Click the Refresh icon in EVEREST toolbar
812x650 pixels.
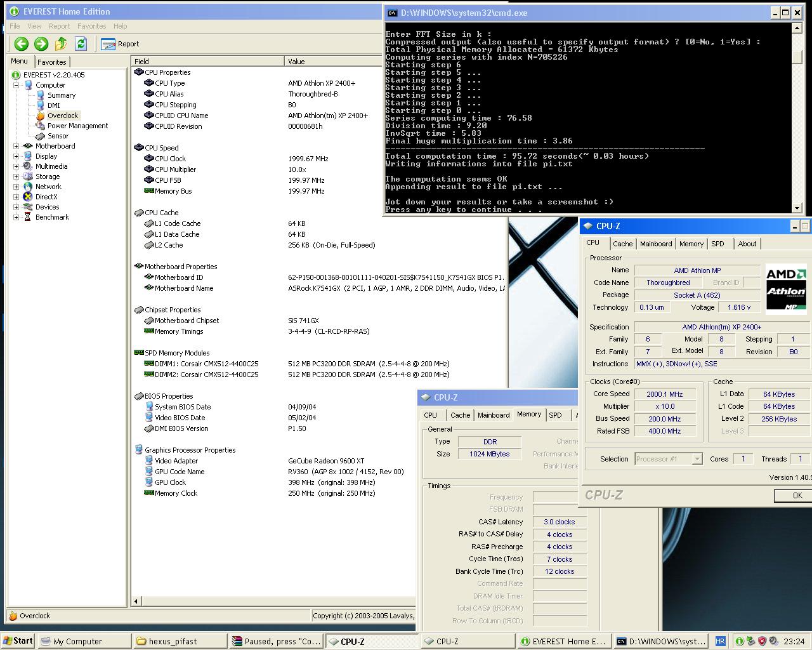click(81, 44)
